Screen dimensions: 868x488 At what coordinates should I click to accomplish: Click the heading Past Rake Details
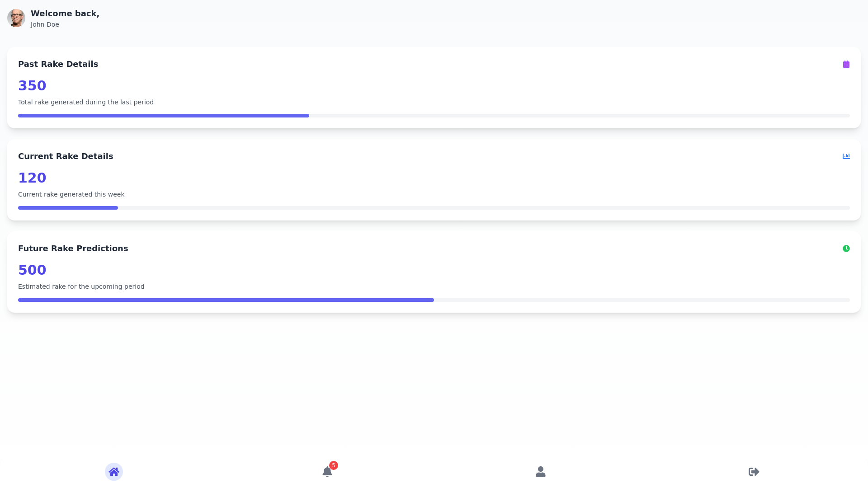58,64
